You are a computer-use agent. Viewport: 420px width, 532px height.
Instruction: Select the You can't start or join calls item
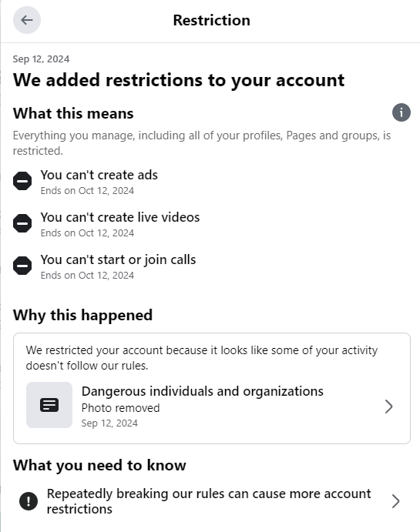(x=105, y=266)
